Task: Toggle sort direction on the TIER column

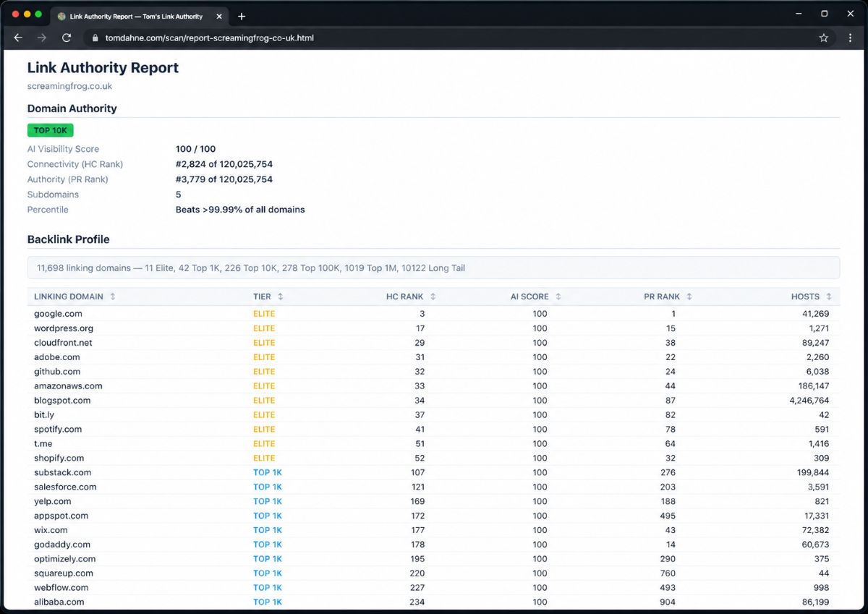Action: pyautogui.click(x=280, y=297)
